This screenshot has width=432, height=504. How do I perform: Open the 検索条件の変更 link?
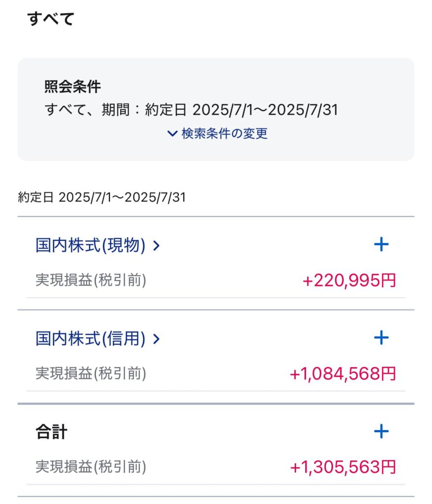coord(224,133)
